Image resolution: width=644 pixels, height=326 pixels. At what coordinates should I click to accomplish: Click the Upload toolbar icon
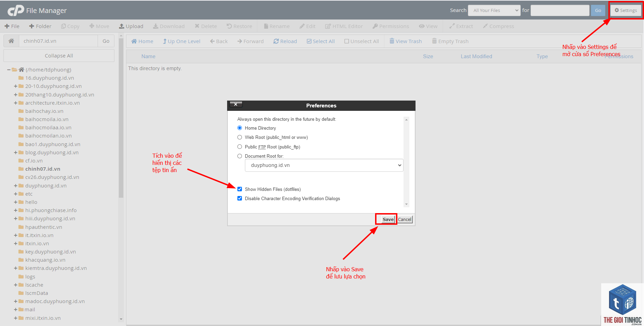tap(122, 26)
